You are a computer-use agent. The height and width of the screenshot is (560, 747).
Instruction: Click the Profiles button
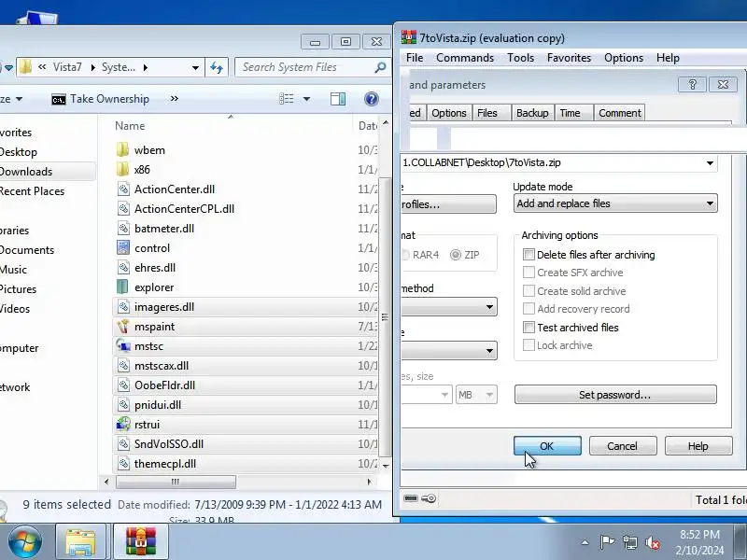[x=448, y=204]
